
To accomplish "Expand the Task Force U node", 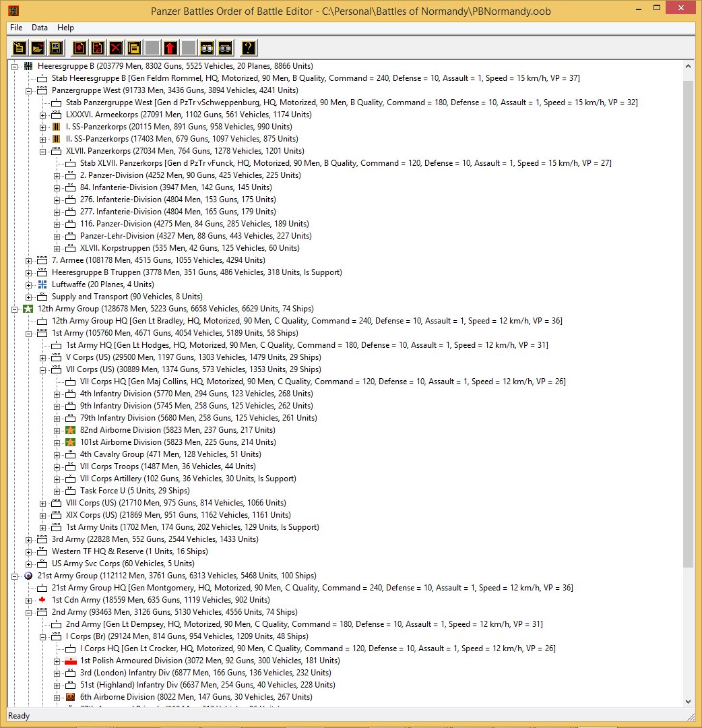I will 57,491.
